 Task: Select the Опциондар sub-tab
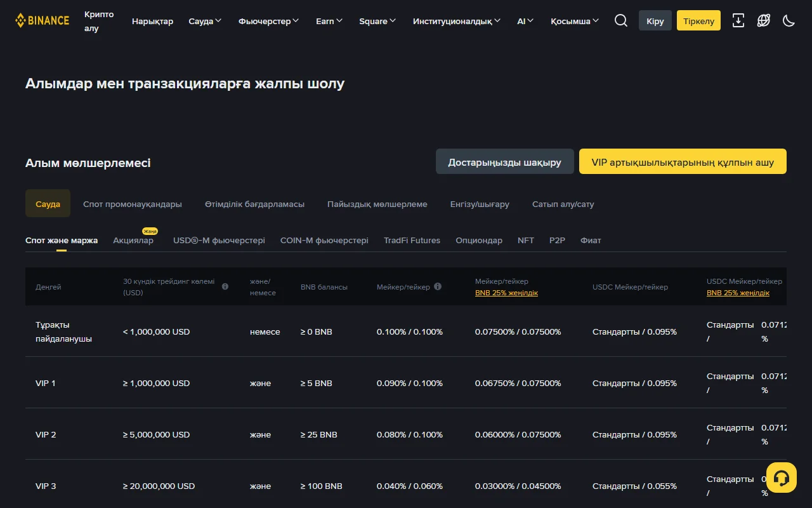point(479,240)
